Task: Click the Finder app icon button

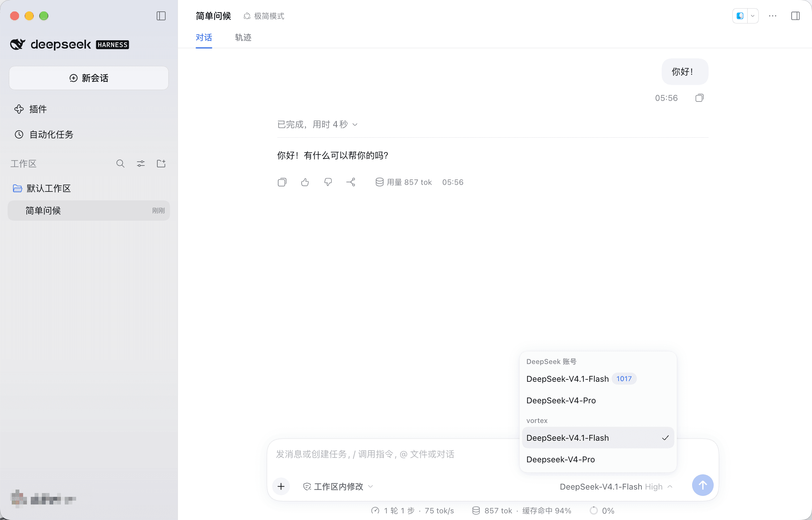Action: coord(740,16)
